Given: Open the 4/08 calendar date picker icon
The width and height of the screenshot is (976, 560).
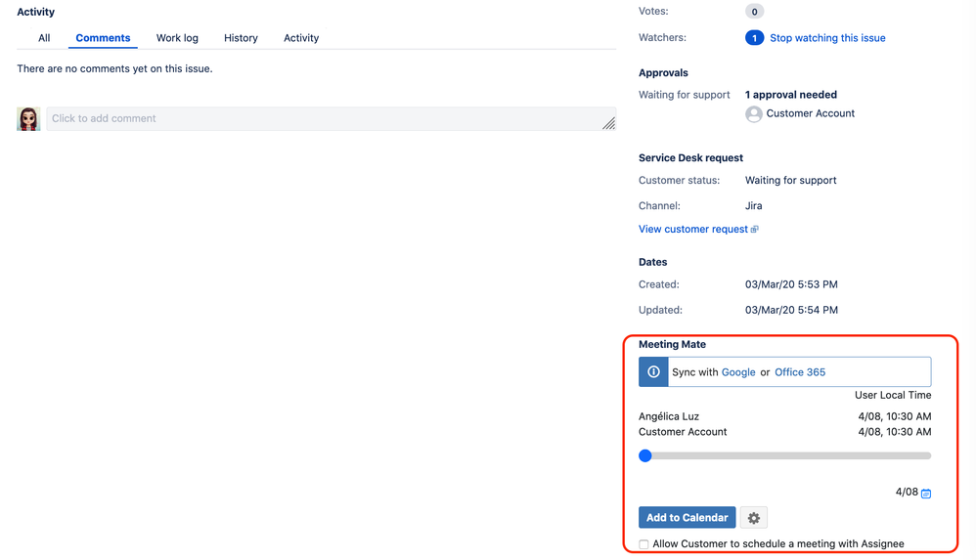Looking at the screenshot, I should (x=925, y=494).
